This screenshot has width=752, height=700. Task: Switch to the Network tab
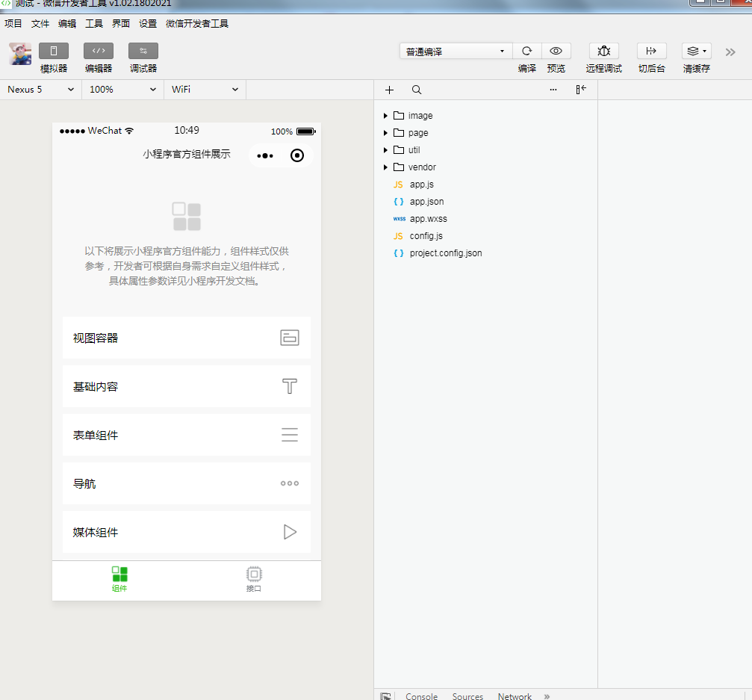(x=515, y=696)
